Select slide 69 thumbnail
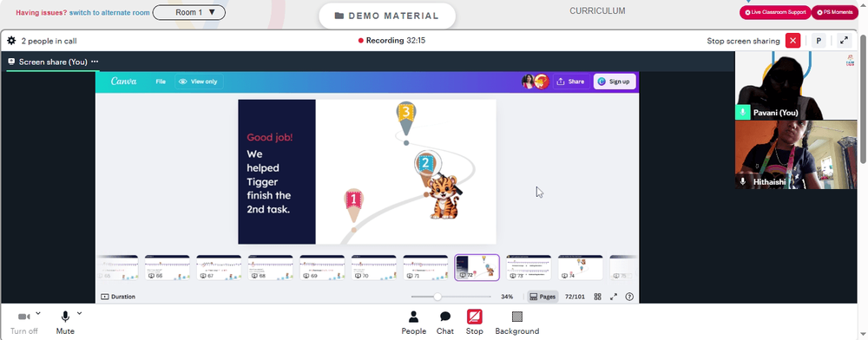Image resolution: width=868 pixels, height=340 pixels. point(322,268)
